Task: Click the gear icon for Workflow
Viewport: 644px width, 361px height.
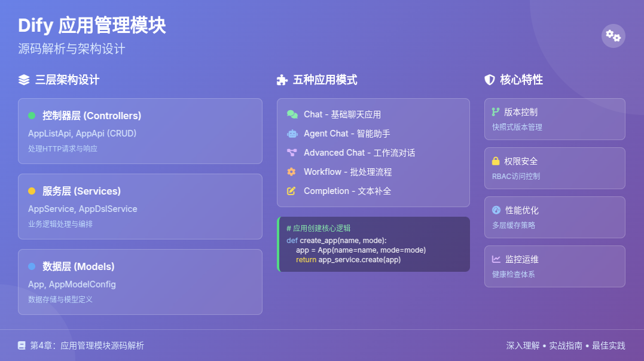Action: click(x=291, y=172)
